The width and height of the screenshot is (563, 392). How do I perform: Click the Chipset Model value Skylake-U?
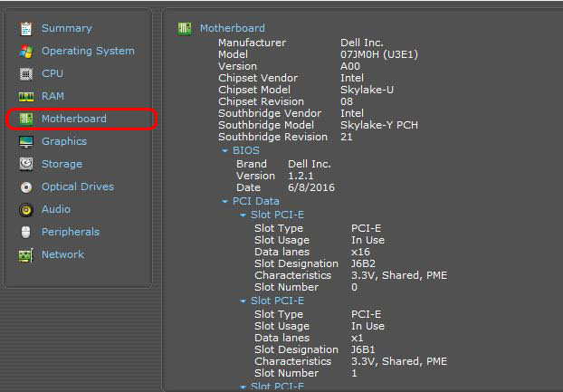point(367,90)
